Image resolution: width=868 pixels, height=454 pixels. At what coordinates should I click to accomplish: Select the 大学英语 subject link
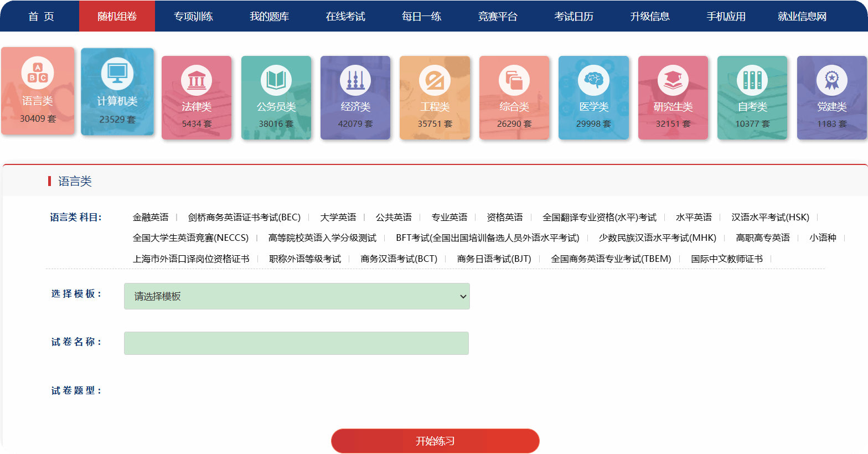338,217
